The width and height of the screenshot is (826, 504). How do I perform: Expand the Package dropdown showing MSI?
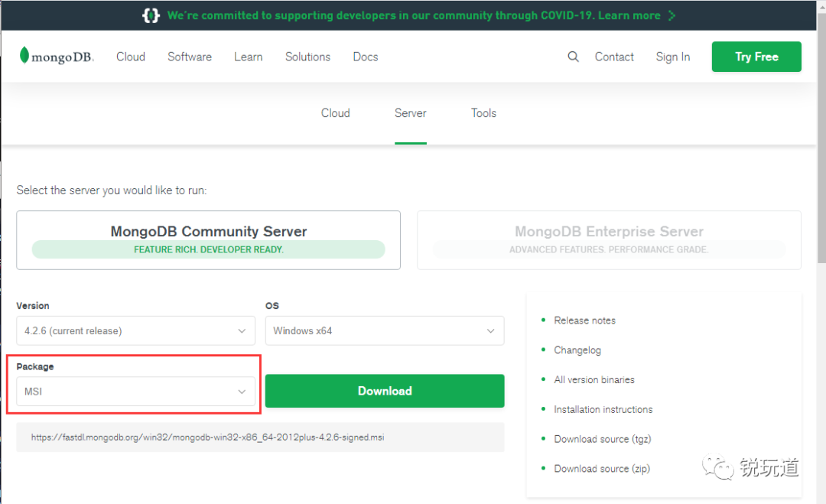point(136,392)
